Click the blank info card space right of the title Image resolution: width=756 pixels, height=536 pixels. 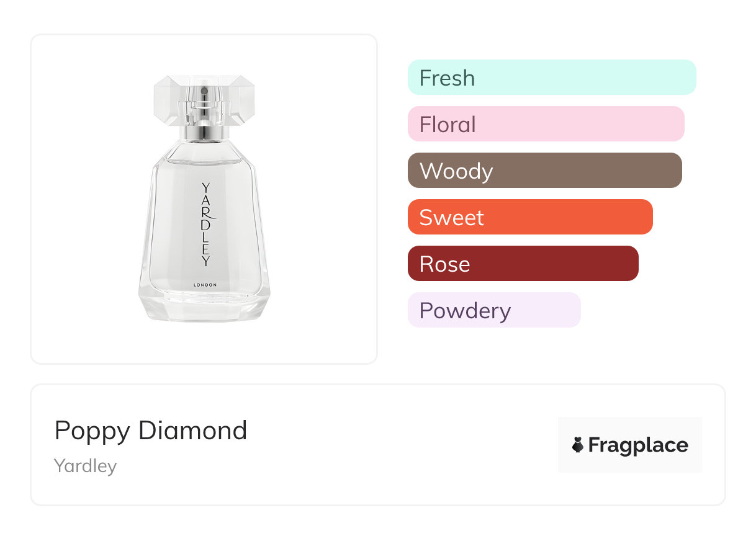(403, 445)
